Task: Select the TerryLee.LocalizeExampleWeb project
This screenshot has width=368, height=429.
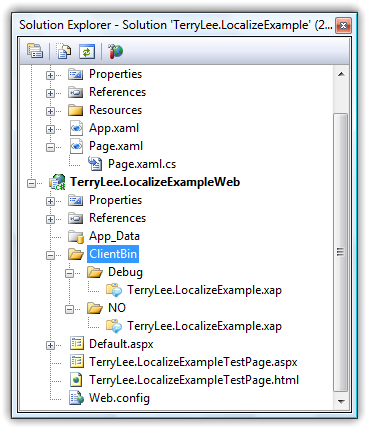Action: (155, 182)
